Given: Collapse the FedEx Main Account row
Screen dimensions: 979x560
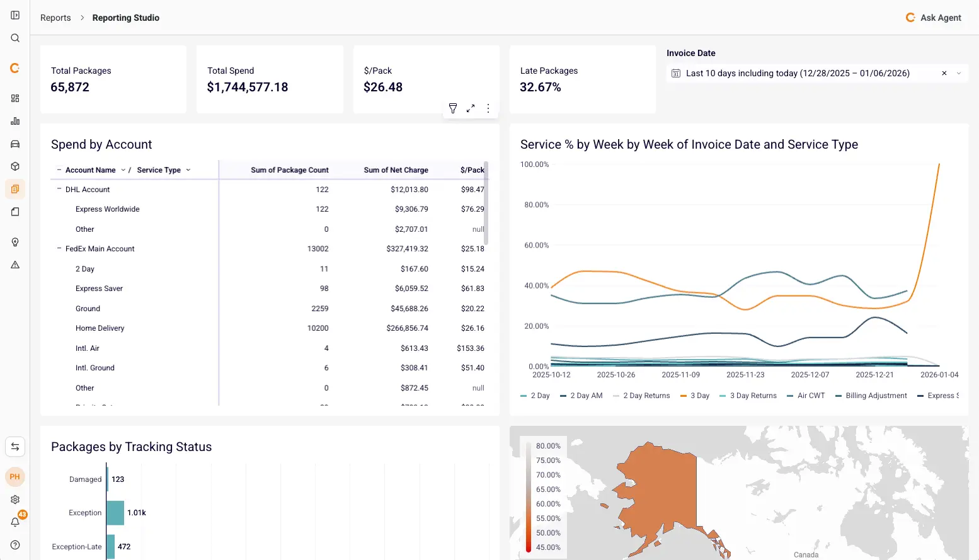Looking at the screenshot, I should (x=59, y=249).
